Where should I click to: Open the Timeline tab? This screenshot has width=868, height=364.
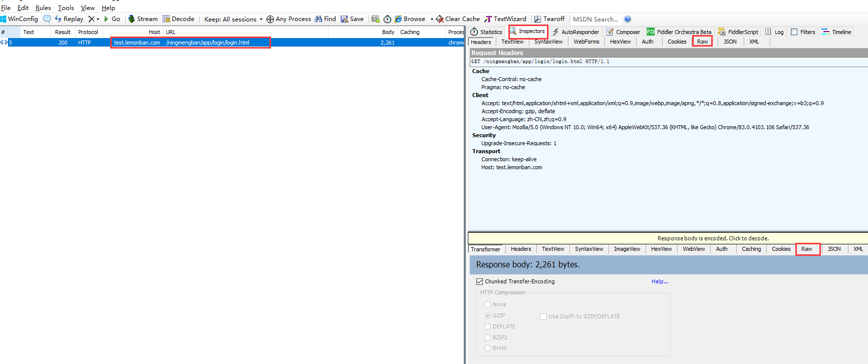pyautogui.click(x=836, y=32)
